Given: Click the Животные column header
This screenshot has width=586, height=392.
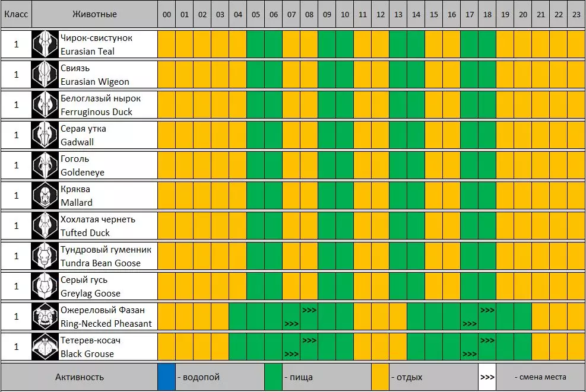Looking at the screenshot, I should (x=94, y=14).
